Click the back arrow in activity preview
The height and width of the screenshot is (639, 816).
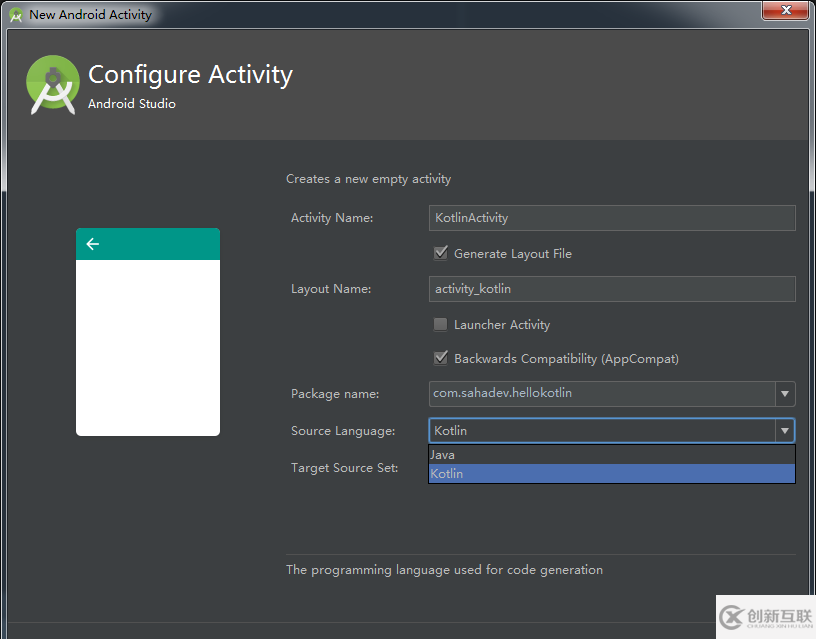[93, 244]
